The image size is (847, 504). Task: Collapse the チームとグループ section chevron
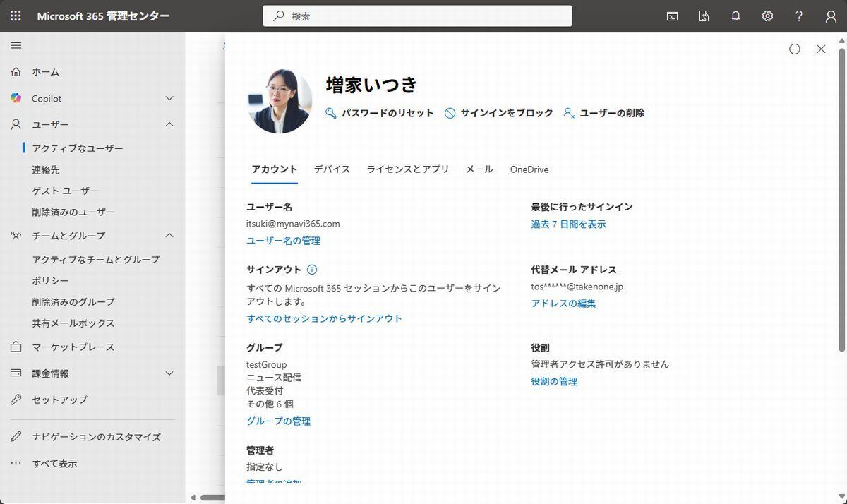tap(169, 235)
